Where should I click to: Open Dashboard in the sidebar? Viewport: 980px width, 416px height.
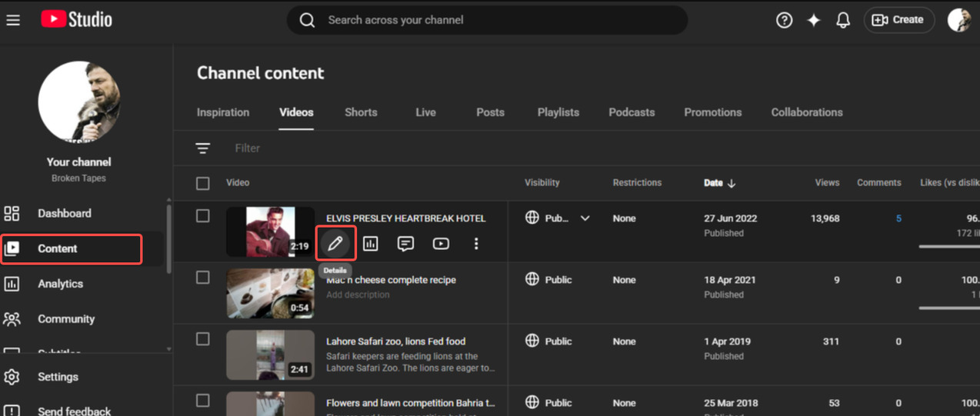click(65, 213)
